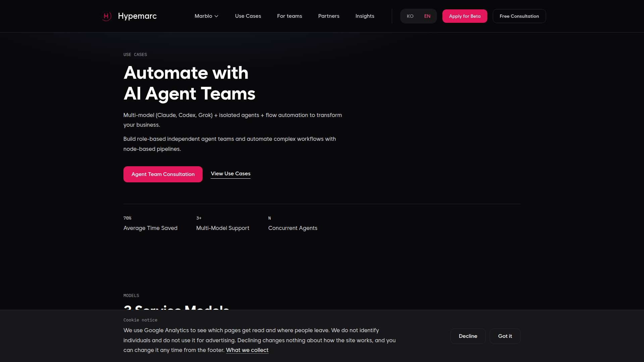Expand the Marblo dropdown menu
The width and height of the screenshot is (644, 362).
click(206, 16)
